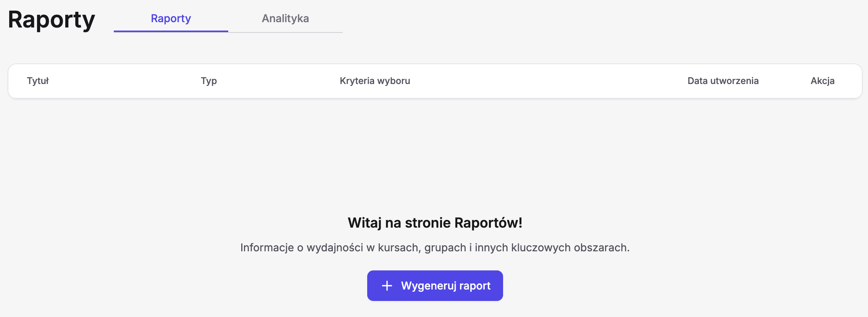Click the Akcja column header
868x317 pixels.
pos(823,81)
